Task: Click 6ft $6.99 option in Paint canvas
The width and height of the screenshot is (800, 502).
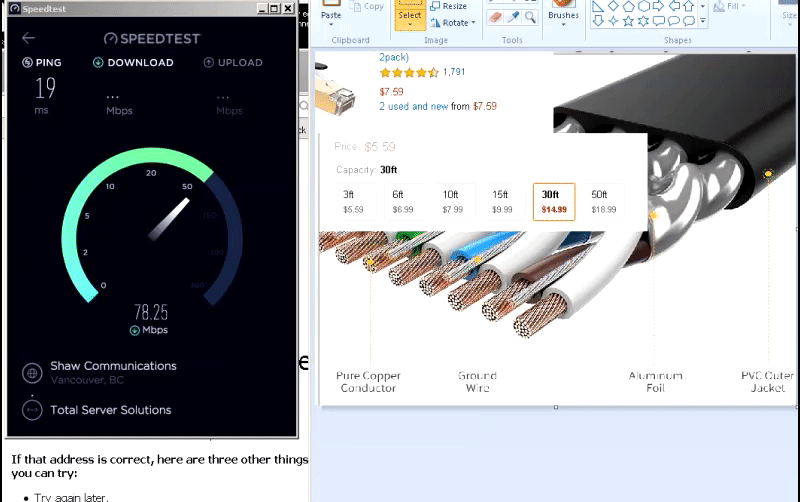Action: [x=403, y=202]
